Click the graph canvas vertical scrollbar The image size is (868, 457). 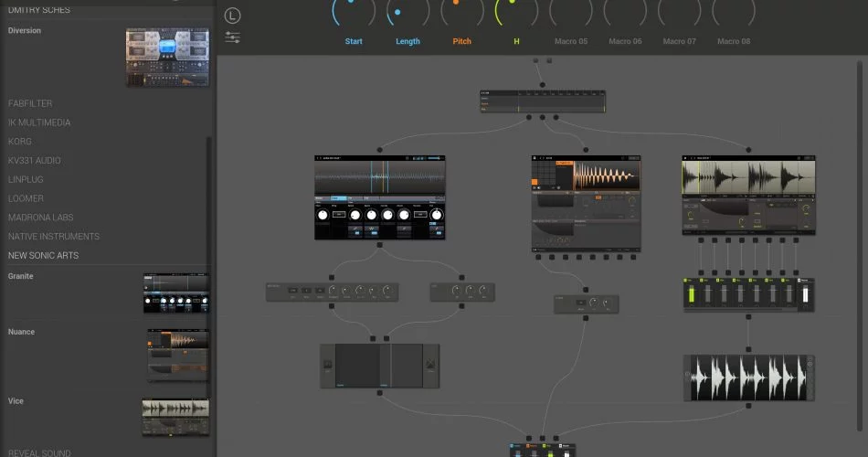[860, 246]
